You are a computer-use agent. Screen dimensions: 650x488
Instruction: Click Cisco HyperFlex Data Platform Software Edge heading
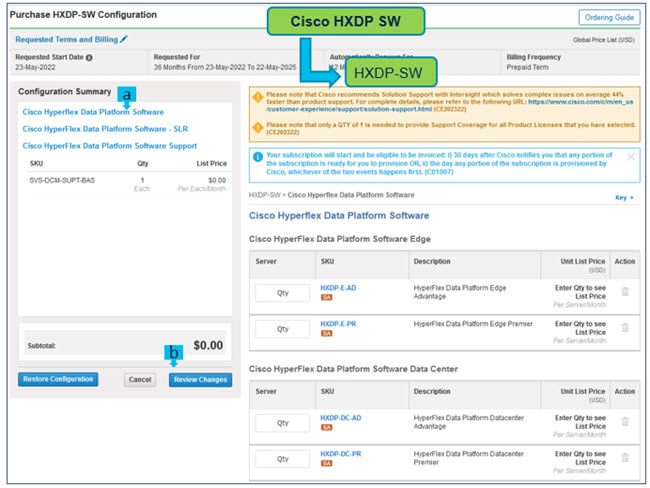[340, 239]
